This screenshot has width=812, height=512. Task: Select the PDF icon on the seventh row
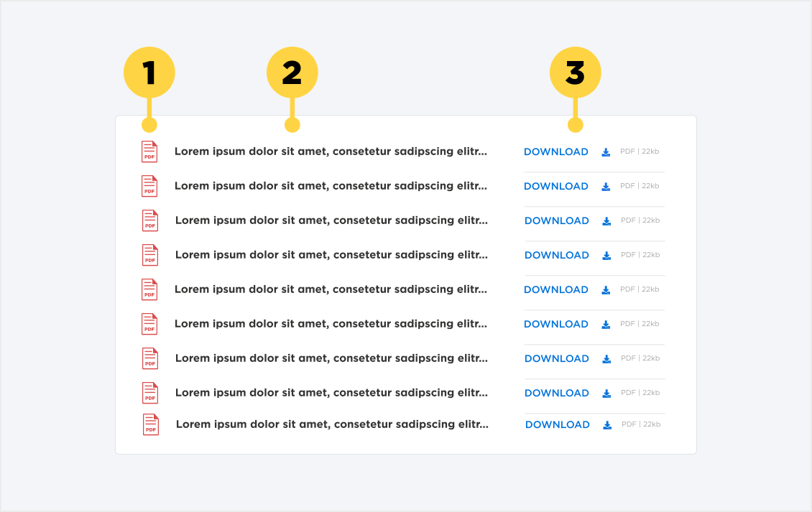[x=149, y=358]
